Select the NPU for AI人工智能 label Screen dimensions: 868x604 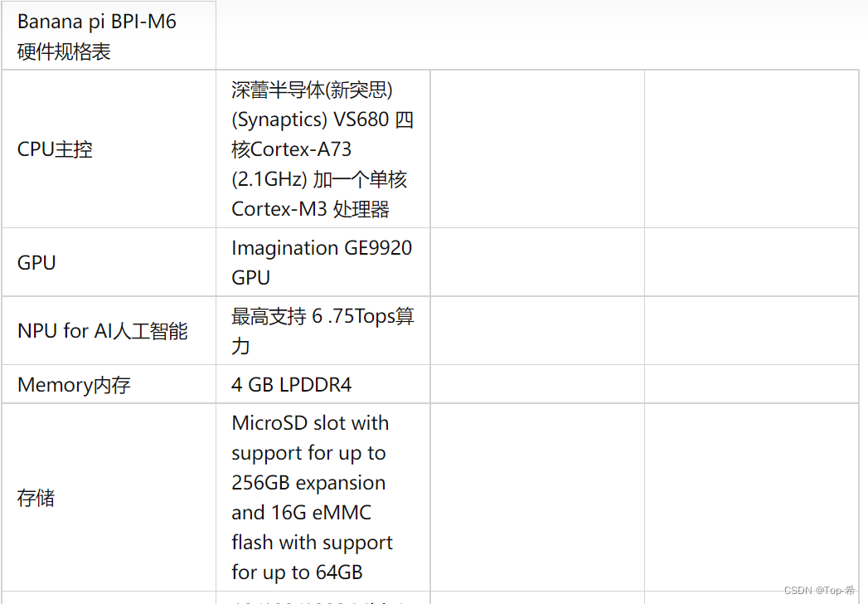103,331
